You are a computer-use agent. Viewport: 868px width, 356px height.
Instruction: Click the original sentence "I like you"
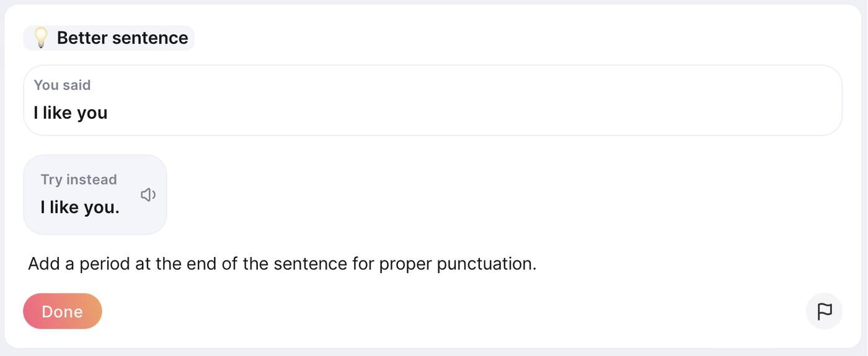[71, 113]
